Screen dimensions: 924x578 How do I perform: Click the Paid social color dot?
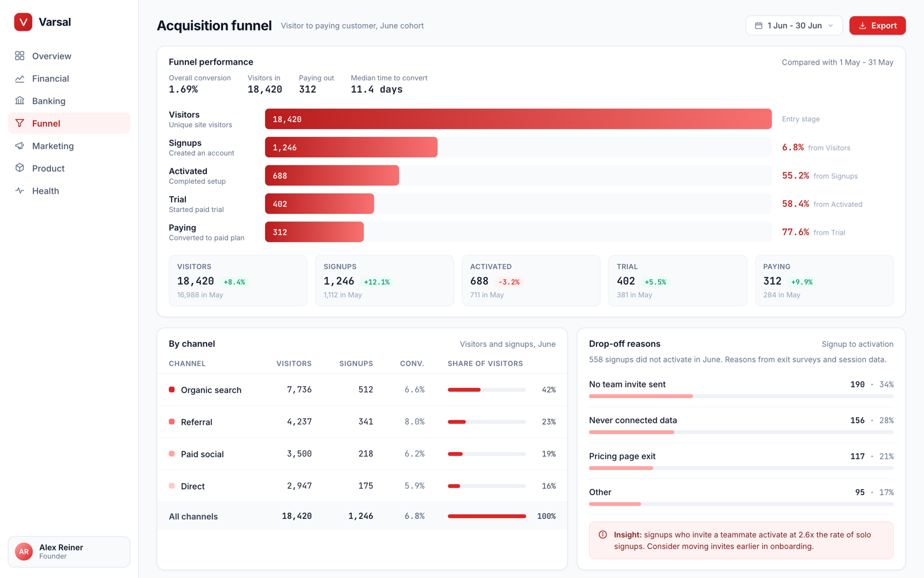pos(172,454)
